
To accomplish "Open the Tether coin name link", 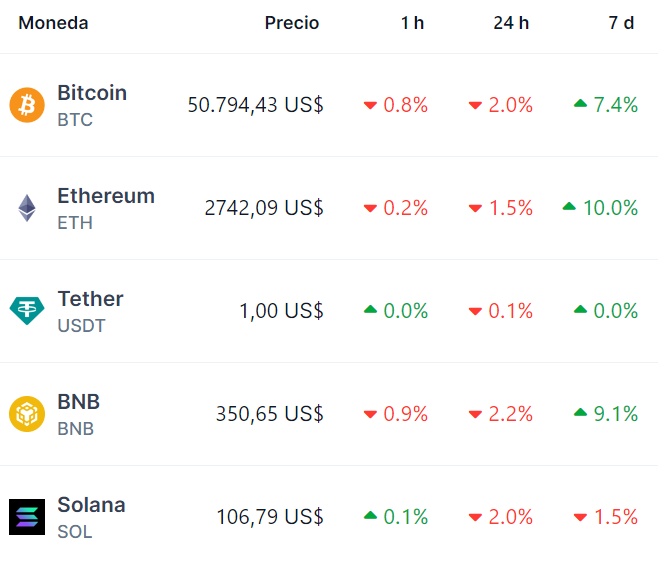I will click(90, 299).
